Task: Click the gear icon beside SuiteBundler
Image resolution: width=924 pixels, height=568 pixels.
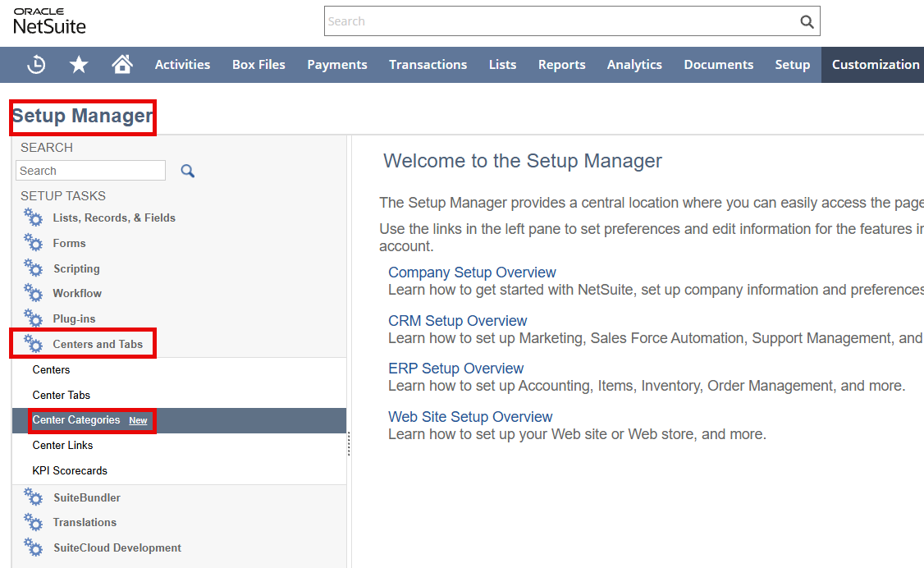Action: coord(33,497)
